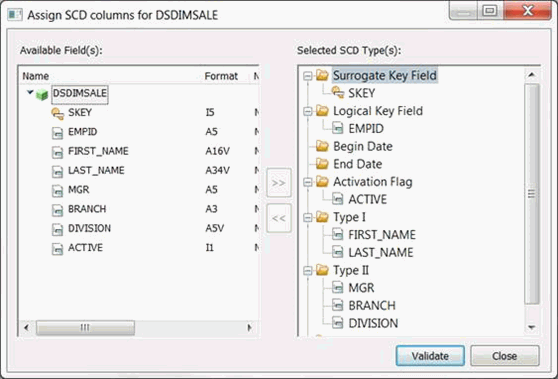
Task: Click the EMPID field icon under Logical Key
Action: (338, 128)
